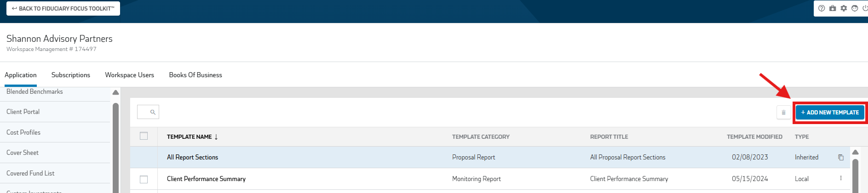Open settings gear icon in header
The width and height of the screenshot is (868, 193).
point(844,8)
